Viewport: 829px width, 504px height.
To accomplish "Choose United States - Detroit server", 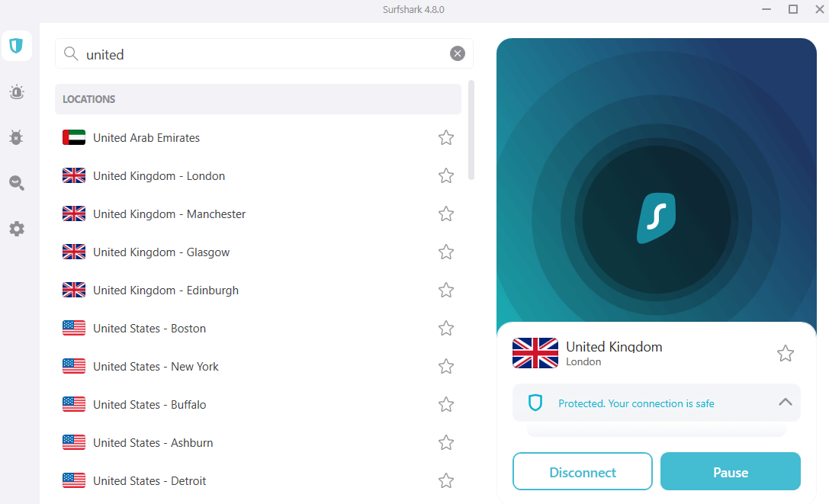I will [x=258, y=480].
